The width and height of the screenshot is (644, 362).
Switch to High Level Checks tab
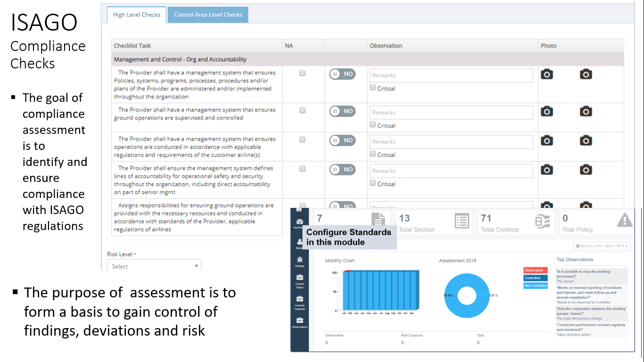pos(137,15)
